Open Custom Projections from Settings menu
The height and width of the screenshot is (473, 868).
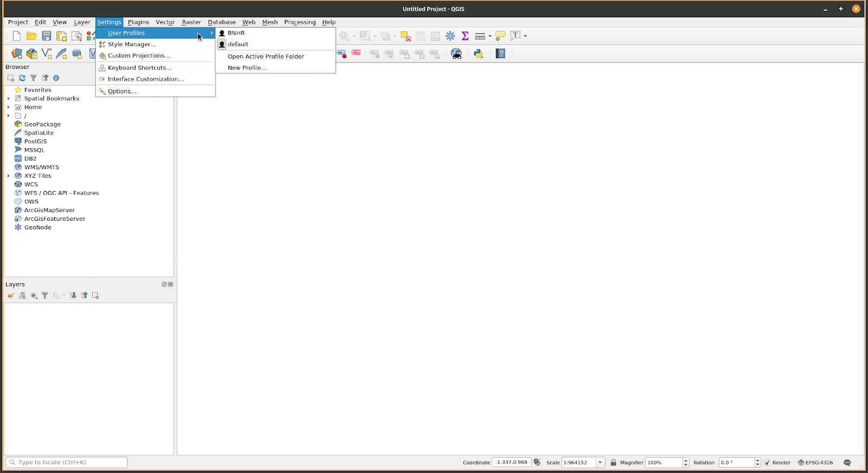point(156,56)
